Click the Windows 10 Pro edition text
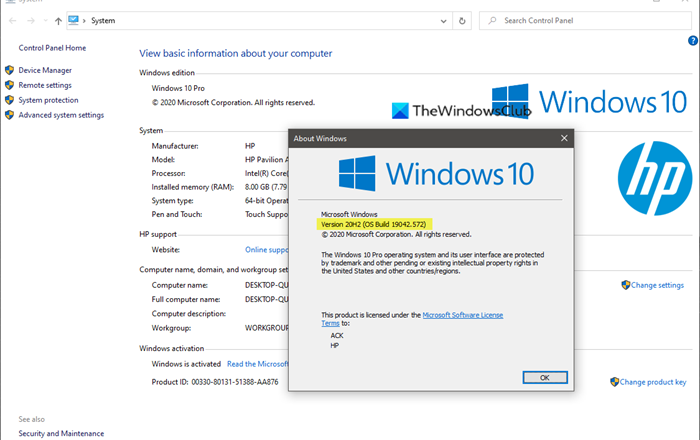 click(178, 88)
